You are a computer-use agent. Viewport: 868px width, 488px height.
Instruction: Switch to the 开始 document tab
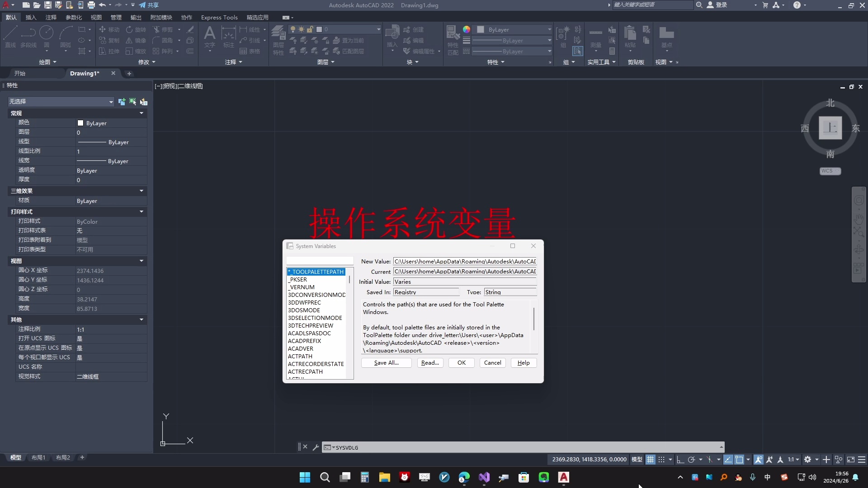click(x=20, y=73)
